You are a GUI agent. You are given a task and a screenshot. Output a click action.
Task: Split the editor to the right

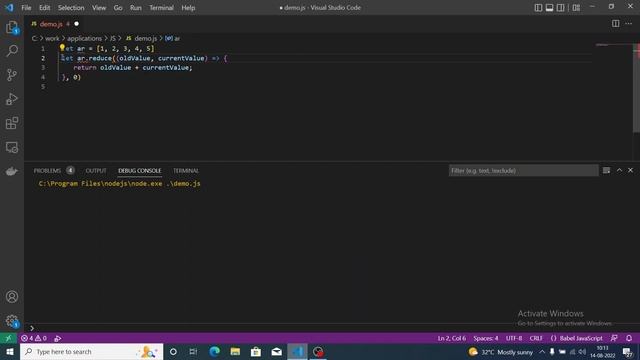616,24
